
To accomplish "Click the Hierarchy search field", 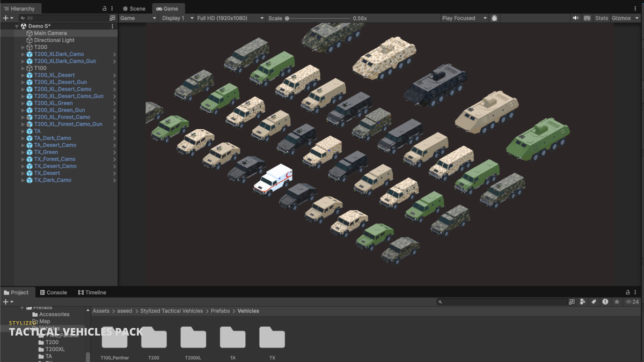I will (63, 18).
